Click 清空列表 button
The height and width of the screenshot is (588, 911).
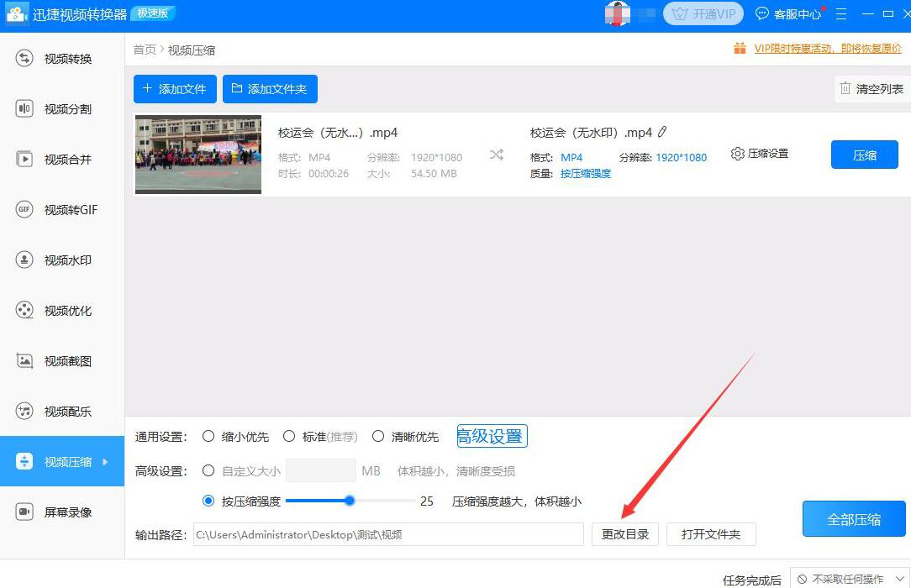pyautogui.click(x=872, y=89)
